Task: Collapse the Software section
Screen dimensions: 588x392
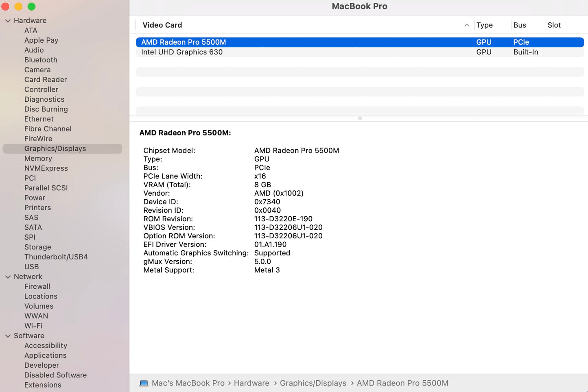Action: click(8, 335)
